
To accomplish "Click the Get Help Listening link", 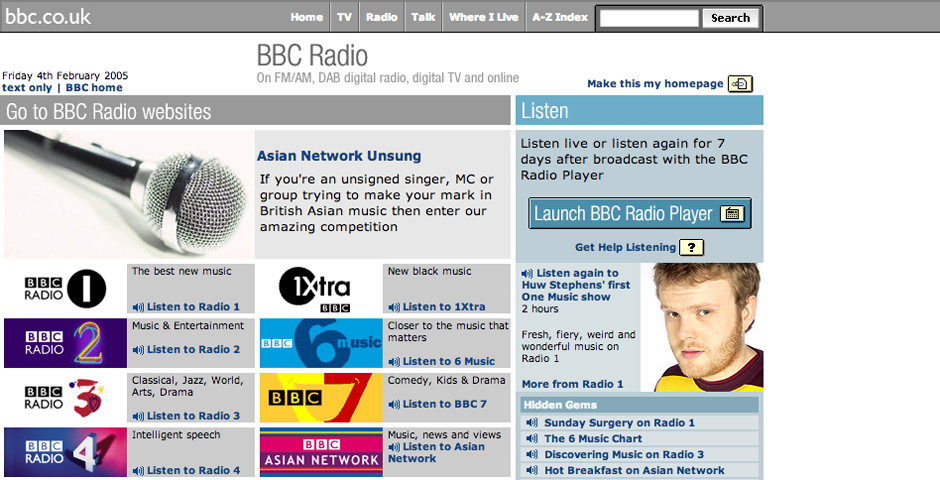I will pyautogui.click(x=625, y=247).
